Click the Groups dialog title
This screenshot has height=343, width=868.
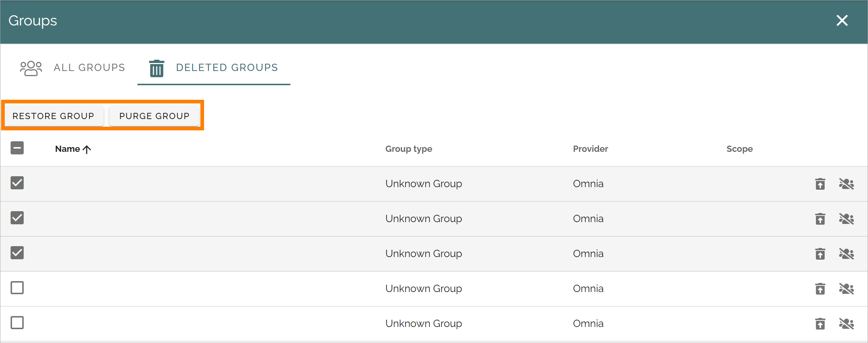33,21
